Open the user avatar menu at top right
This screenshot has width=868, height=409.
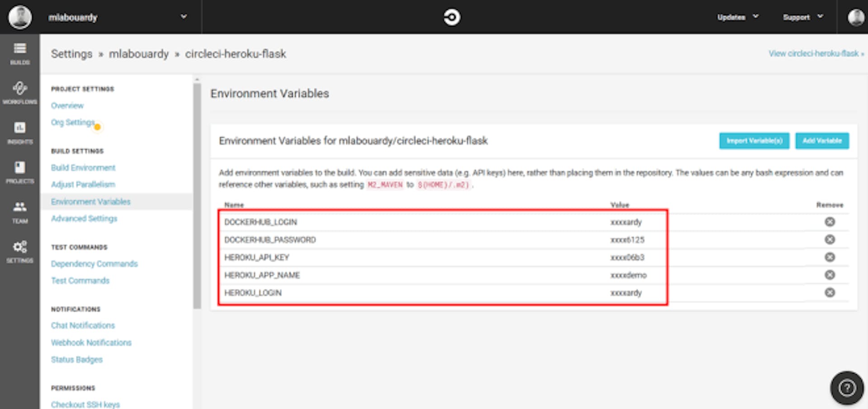pos(856,17)
